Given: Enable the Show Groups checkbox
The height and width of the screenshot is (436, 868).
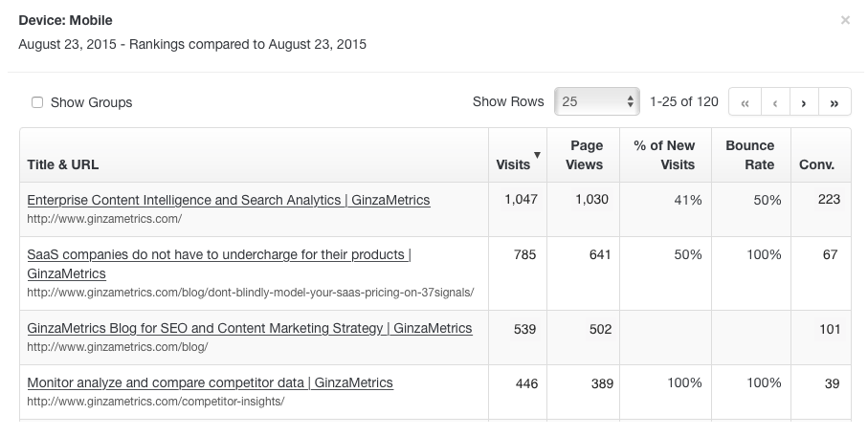Looking at the screenshot, I should tap(37, 102).
